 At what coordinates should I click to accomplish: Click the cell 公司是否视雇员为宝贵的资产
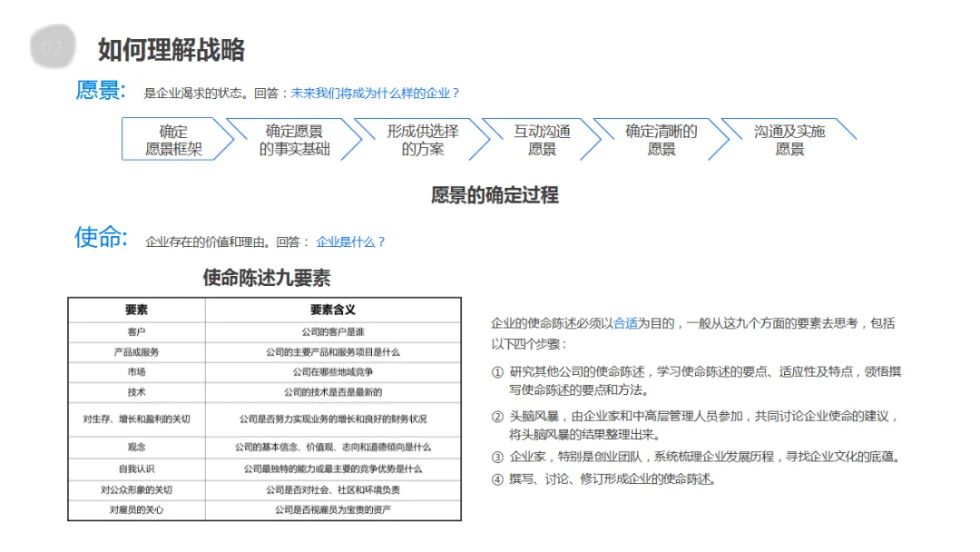(x=333, y=509)
